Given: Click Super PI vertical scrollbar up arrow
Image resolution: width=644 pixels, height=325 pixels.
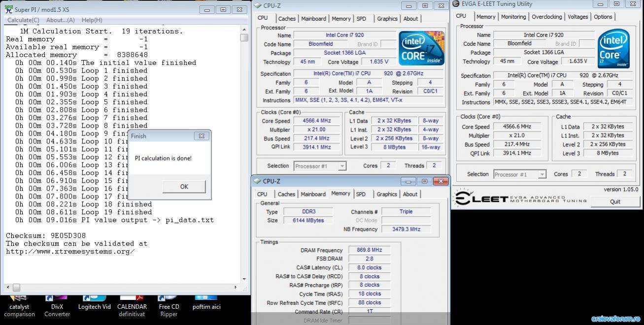Looking at the screenshot, I should click(x=244, y=30).
